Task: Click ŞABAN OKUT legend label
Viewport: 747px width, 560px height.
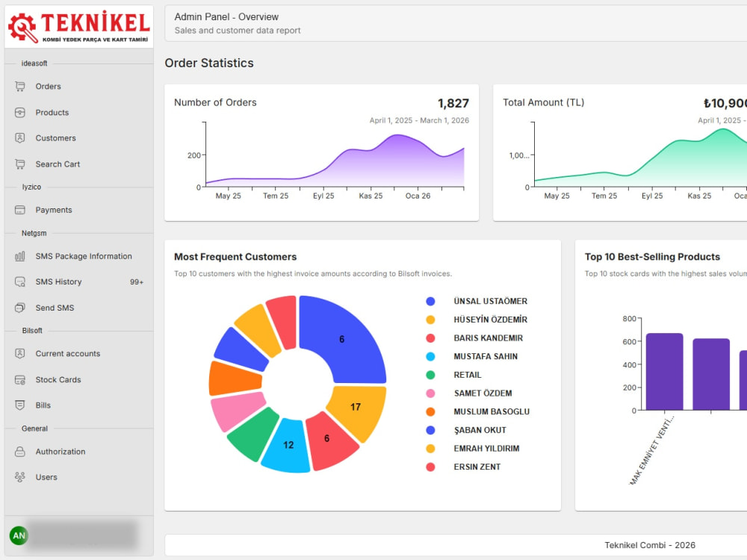Action: [480, 430]
